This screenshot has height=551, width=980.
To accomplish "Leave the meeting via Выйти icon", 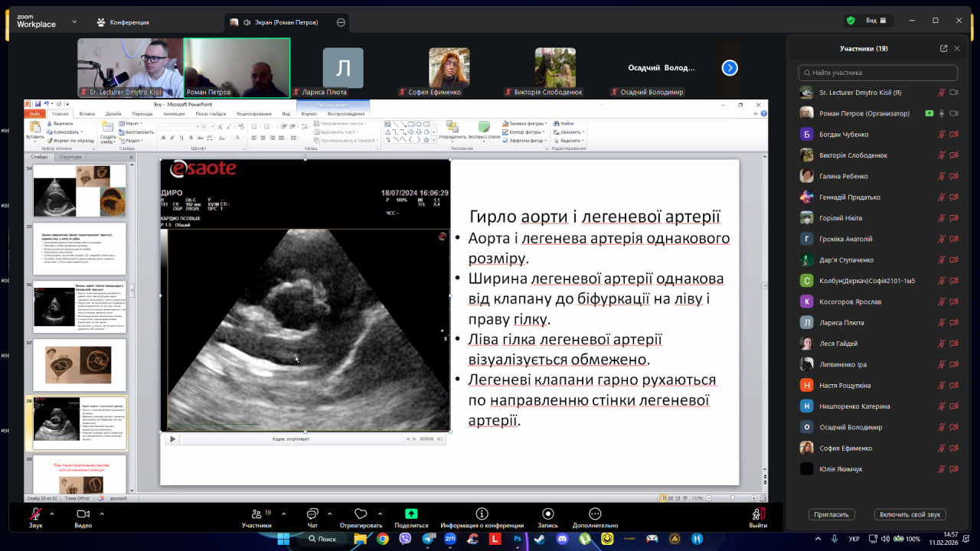I will pyautogui.click(x=758, y=514).
